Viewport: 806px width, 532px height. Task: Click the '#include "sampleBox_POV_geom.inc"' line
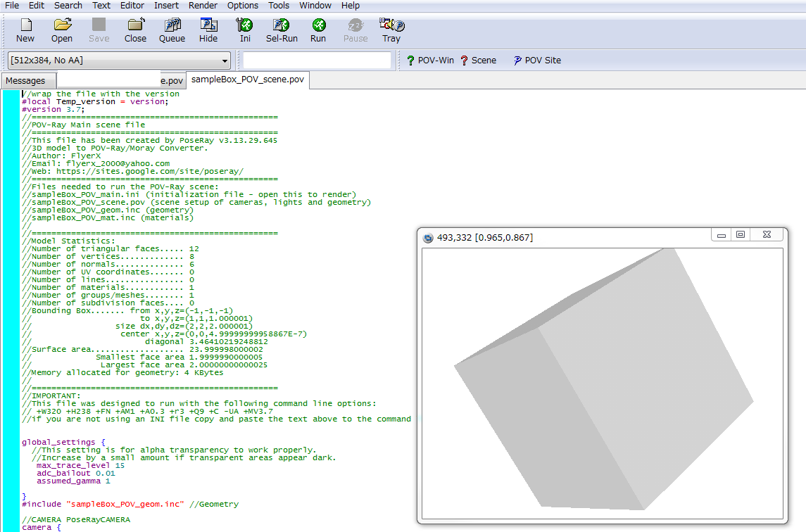pos(102,505)
